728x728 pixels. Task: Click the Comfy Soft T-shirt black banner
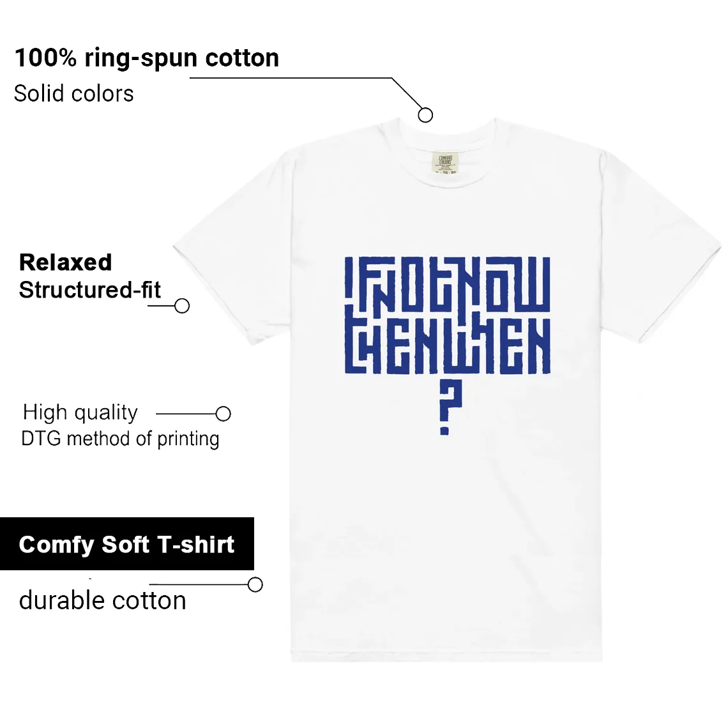[x=126, y=543]
